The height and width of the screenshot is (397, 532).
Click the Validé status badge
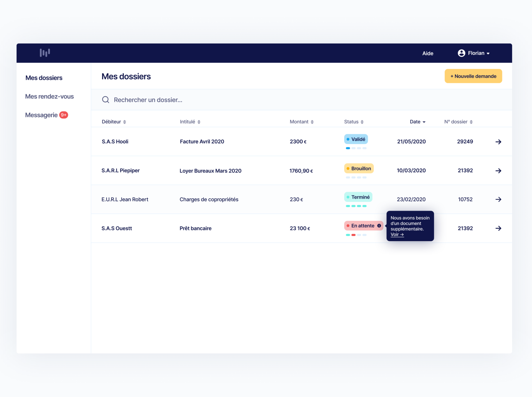tap(356, 139)
